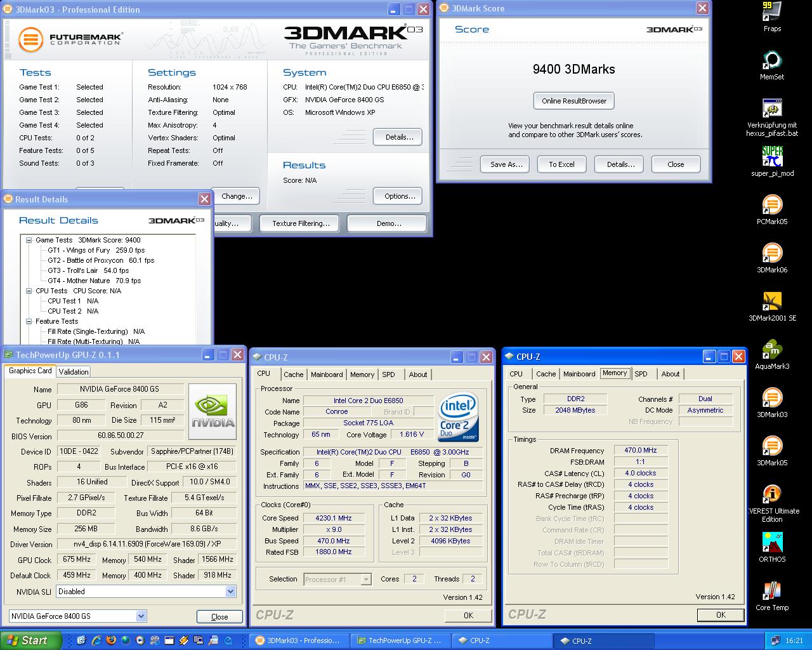Select Graphics Card tab in GPU-Z
Screen dimensions: 812x650
pyautogui.click(x=30, y=371)
